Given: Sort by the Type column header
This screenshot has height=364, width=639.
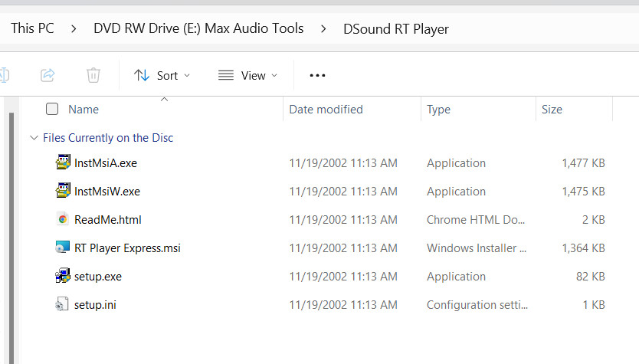Looking at the screenshot, I should click(x=438, y=110).
